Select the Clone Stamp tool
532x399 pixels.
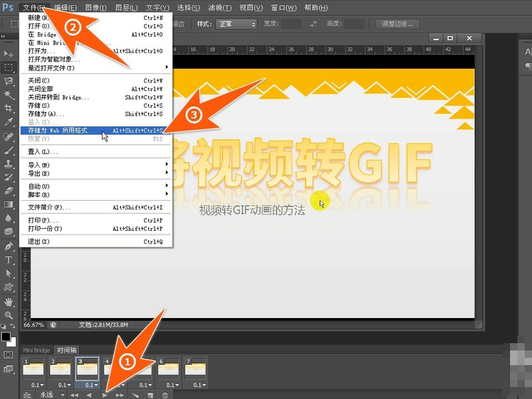[x=9, y=164]
